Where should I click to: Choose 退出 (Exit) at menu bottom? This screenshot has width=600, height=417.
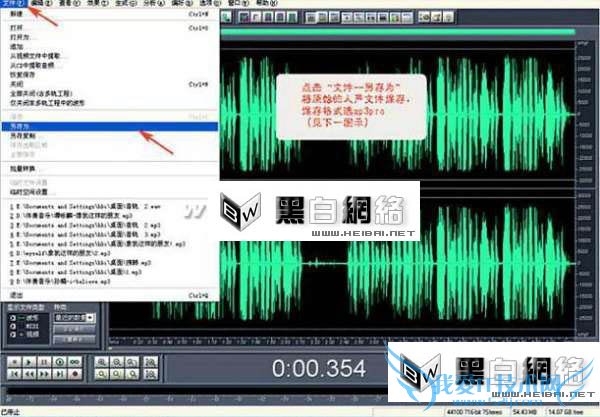click(x=110, y=295)
